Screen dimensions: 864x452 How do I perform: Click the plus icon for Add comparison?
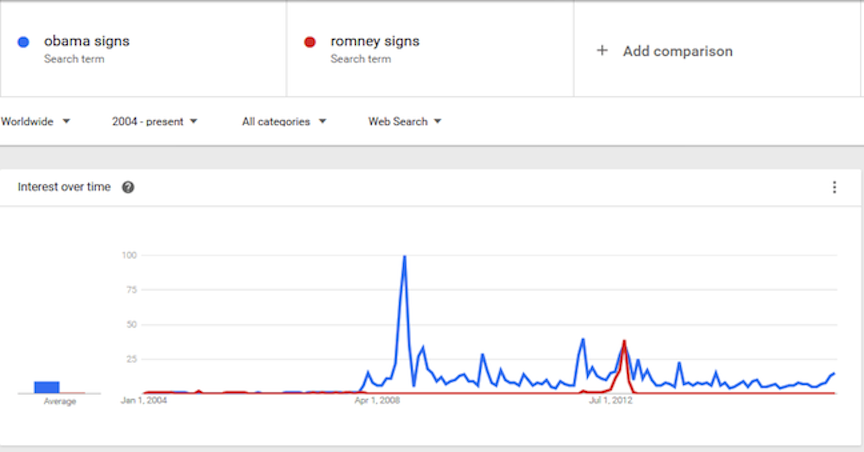602,51
